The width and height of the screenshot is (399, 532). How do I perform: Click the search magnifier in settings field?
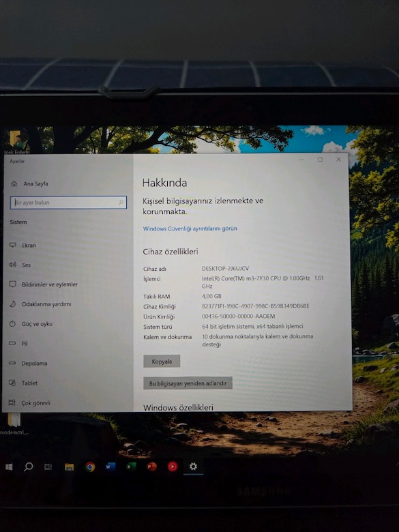[121, 202]
